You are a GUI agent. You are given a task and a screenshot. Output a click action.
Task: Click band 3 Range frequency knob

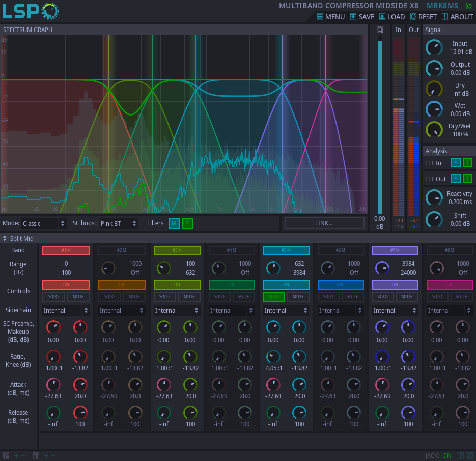[163, 268]
